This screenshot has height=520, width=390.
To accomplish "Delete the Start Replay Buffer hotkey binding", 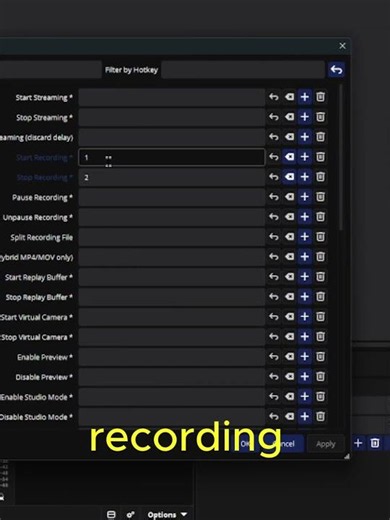I will tap(320, 277).
